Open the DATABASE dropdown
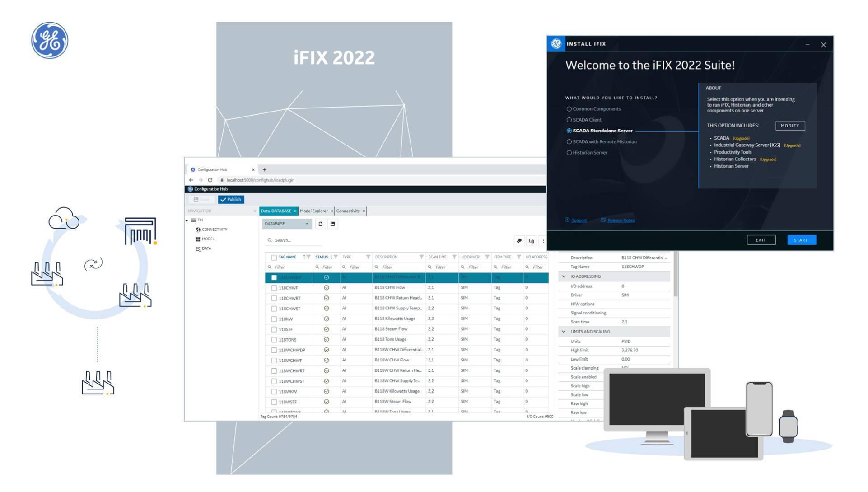This screenshot has width=868, height=492. 287,224
